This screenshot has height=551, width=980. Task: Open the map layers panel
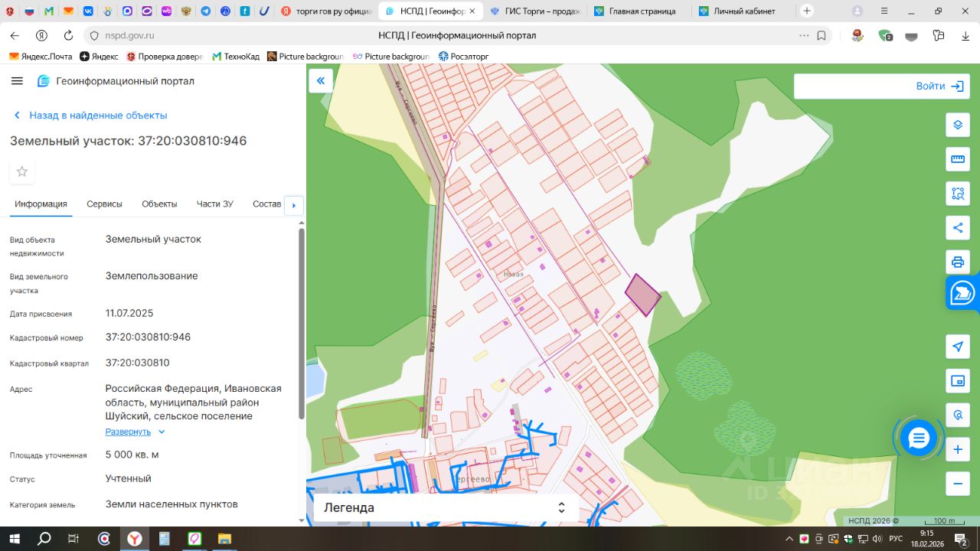(958, 126)
